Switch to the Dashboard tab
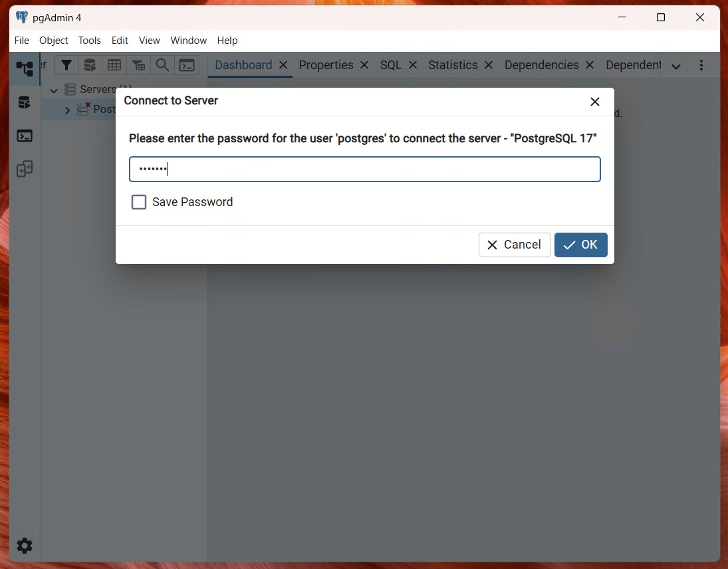Image resolution: width=728 pixels, height=569 pixels. [243, 65]
